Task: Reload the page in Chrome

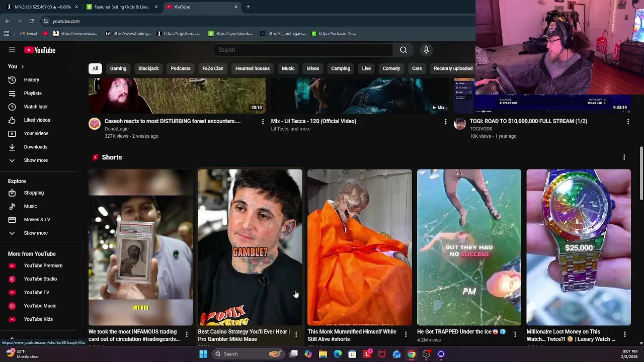Action: pos(31,21)
